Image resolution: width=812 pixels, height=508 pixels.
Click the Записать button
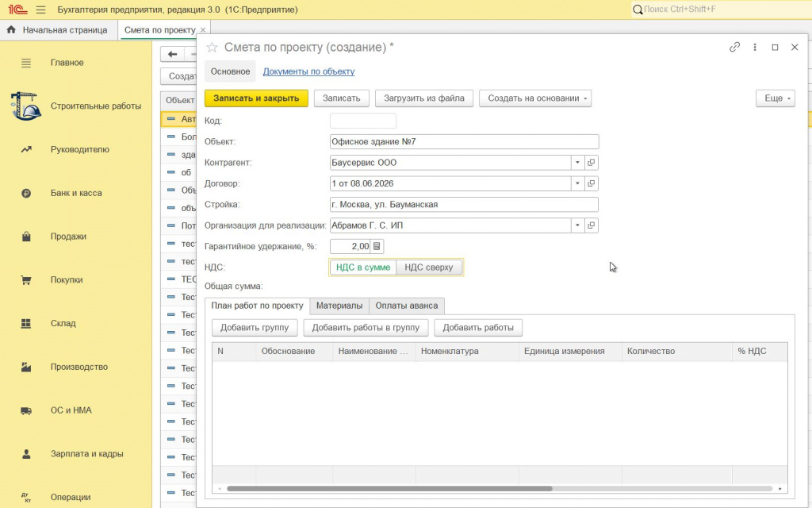pos(341,98)
